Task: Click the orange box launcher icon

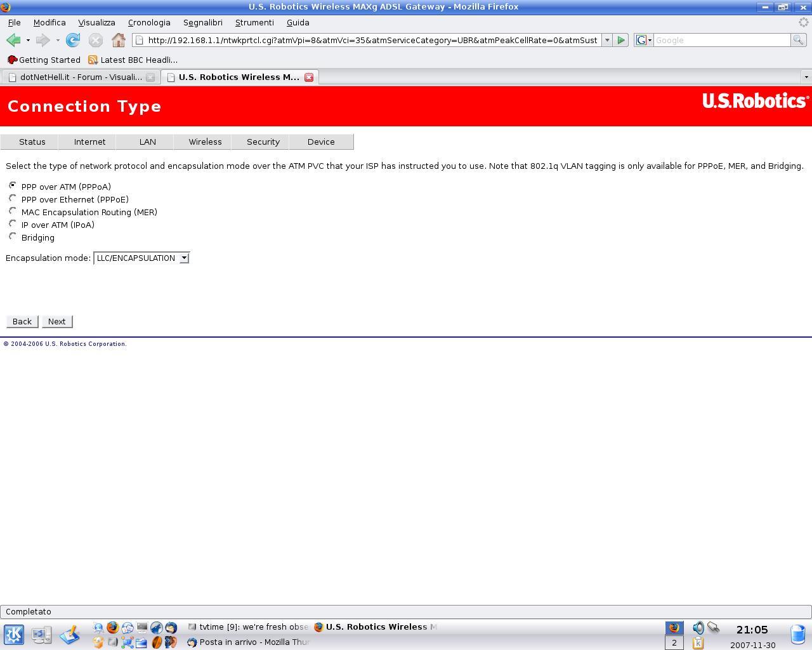Action: (x=98, y=642)
